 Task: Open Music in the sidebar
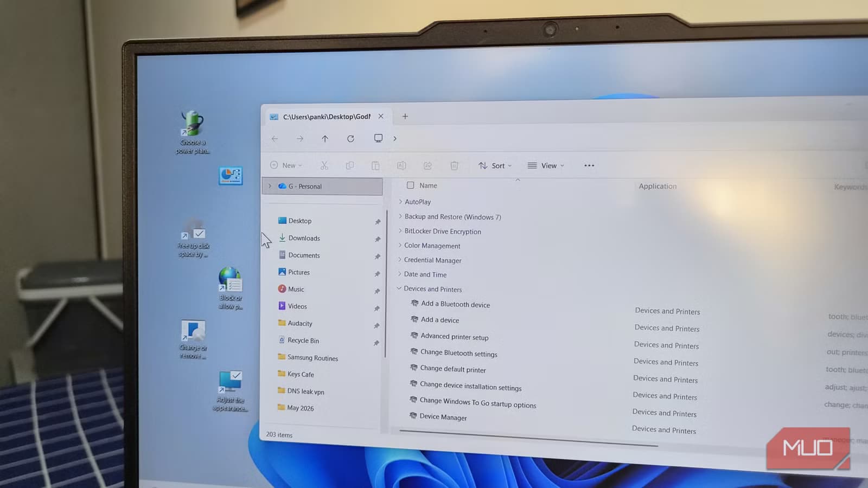click(x=296, y=289)
